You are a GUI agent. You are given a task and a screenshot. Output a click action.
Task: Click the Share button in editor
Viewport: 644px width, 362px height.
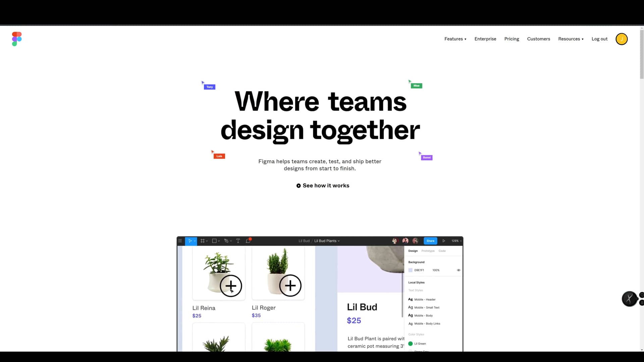(x=429, y=240)
